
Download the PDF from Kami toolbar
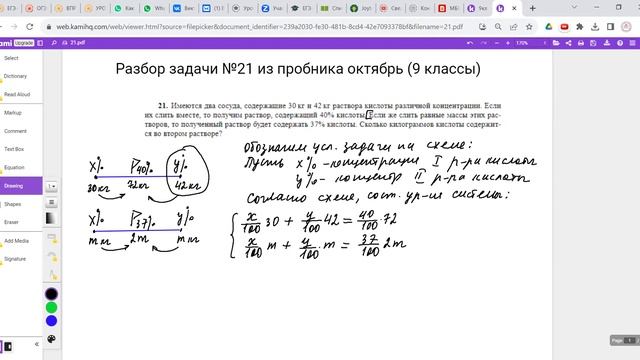point(607,43)
